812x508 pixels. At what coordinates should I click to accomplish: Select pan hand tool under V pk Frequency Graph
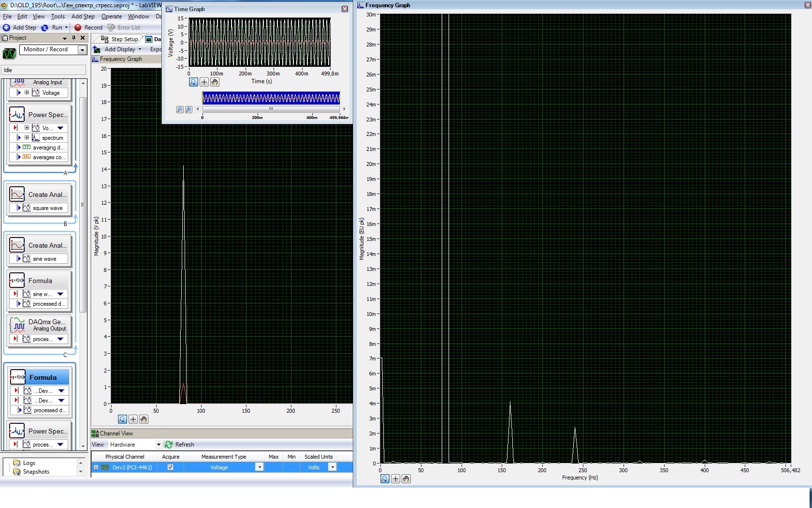pyautogui.click(x=144, y=419)
